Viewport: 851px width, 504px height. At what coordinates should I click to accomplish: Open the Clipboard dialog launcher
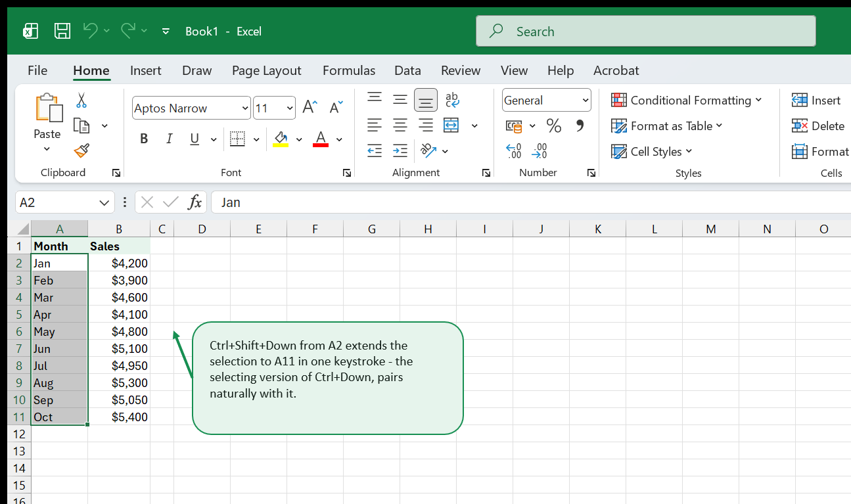116,173
